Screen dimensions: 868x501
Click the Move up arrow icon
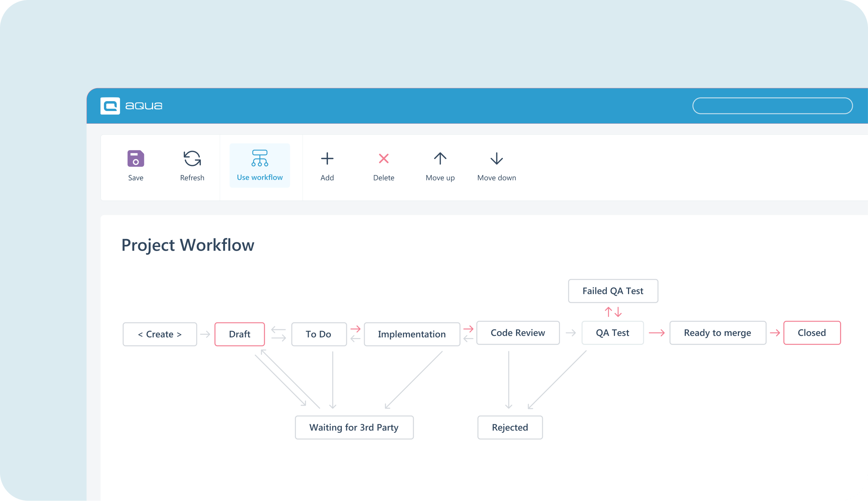440,158
